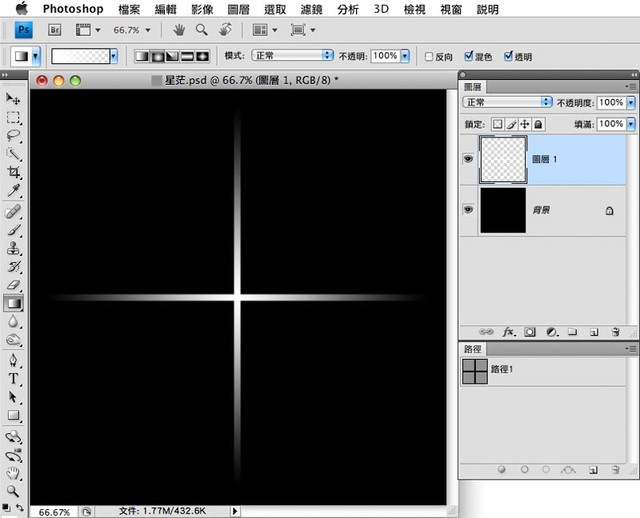640x518 pixels.
Task: Select the Radial Gradient style button
Action: point(157,56)
